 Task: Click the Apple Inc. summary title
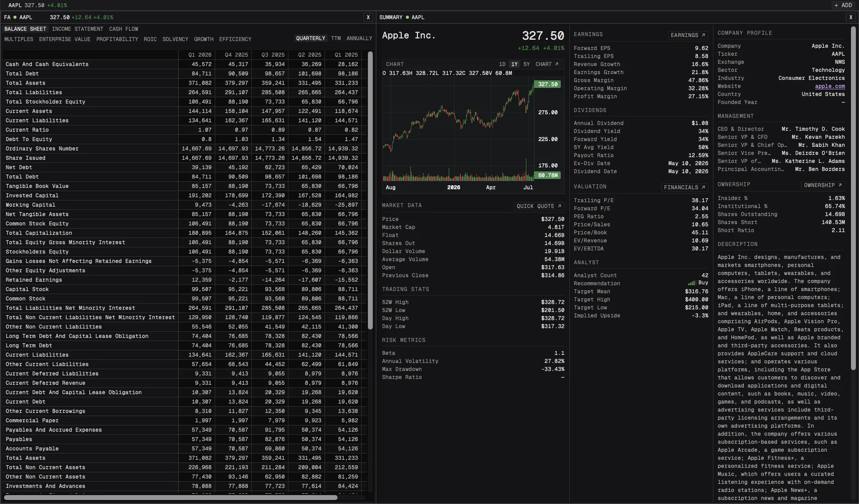[x=409, y=36]
